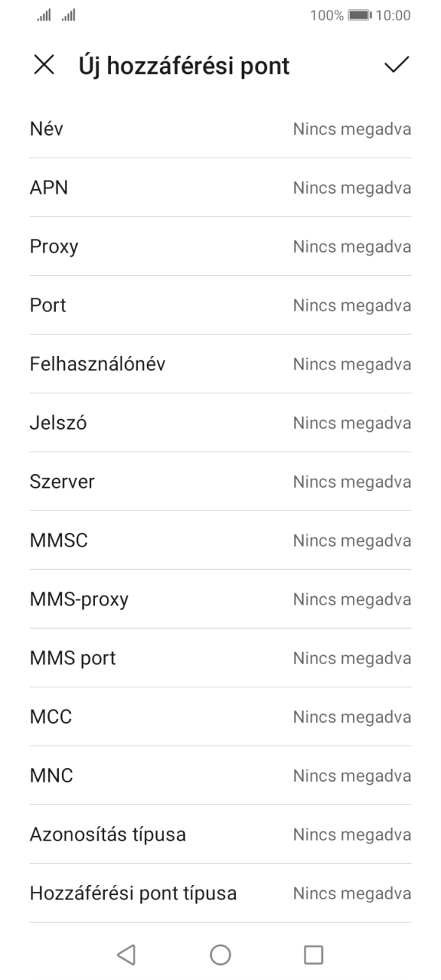Screen dimensions: 441x980
Task: Tap APN to set the access point name
Action: pyautogui.click(x=219, y=188)
